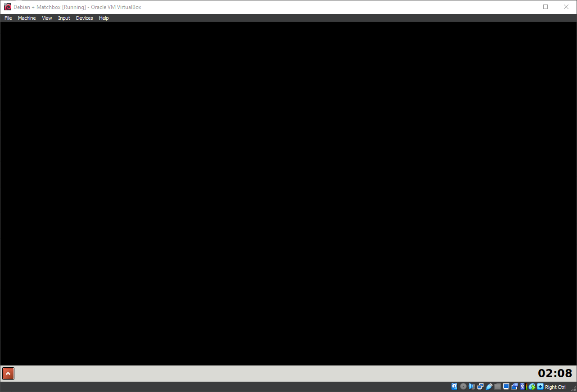Click the 02:08 clock on the taskbar
The width and height of the screenshot is (577, 392).
(555, 373)
